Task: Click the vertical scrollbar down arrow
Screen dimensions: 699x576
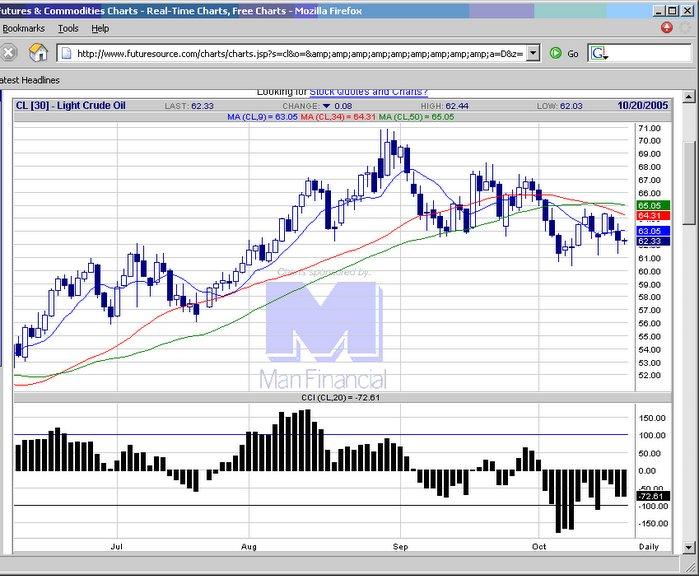Action: tap(689, 547)
